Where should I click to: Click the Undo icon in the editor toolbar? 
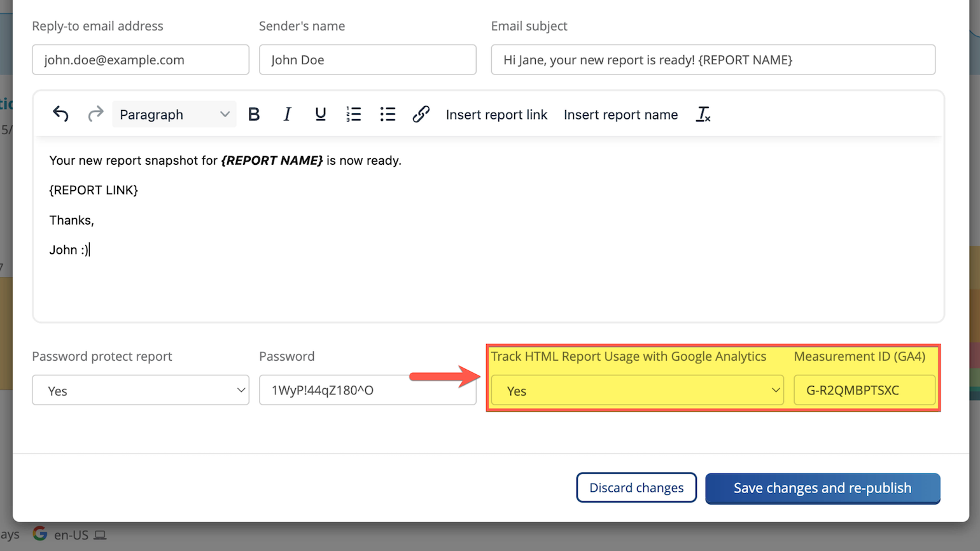60,114
